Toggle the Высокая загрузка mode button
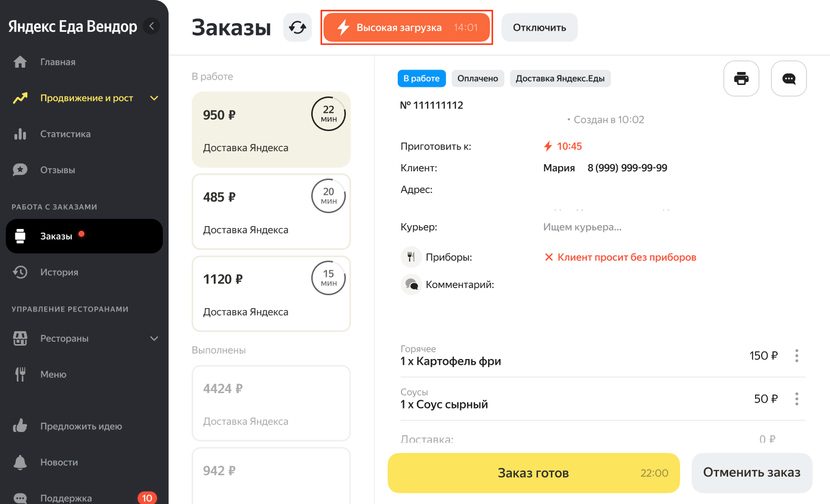This screenshot has height=504, width=830. click(406, 27)
